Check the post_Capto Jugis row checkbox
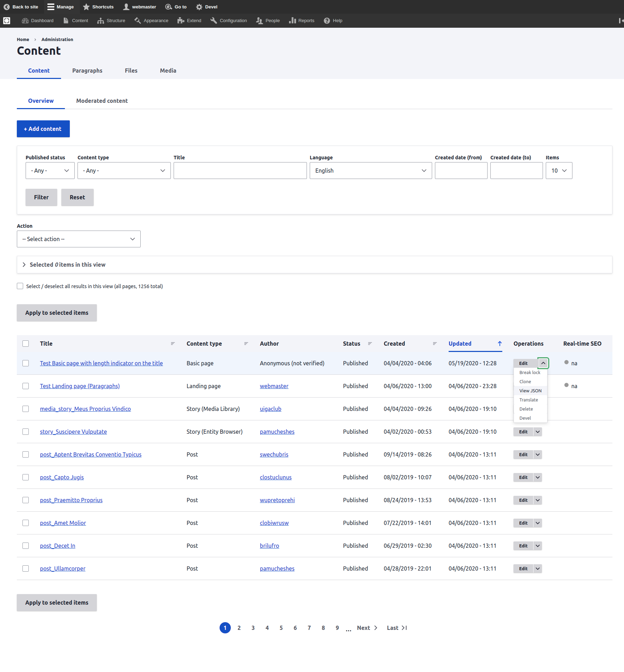The image size is (624, 672). coord(26,478)
